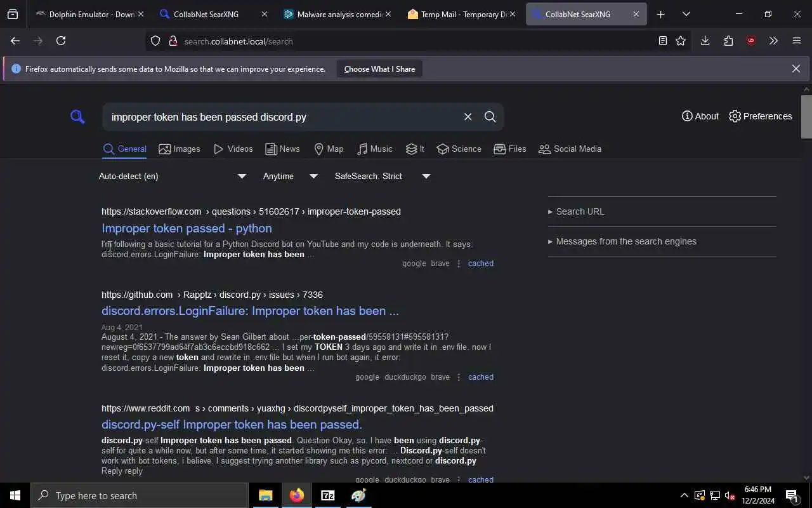The width and height of the screenshot is (812, 508).
Task: Open 7-Zip from the taskbar
Action: pyautogui.click(x=328, y=495)
